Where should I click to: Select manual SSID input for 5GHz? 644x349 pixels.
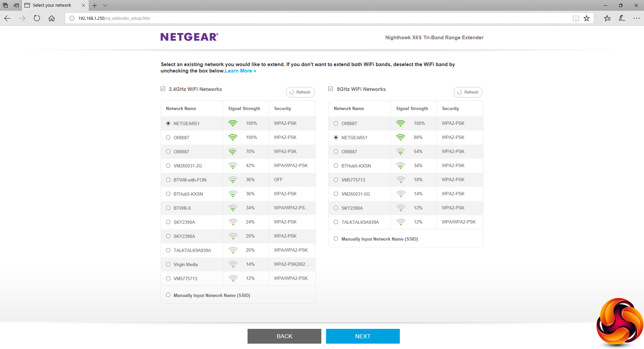[336, 239]
